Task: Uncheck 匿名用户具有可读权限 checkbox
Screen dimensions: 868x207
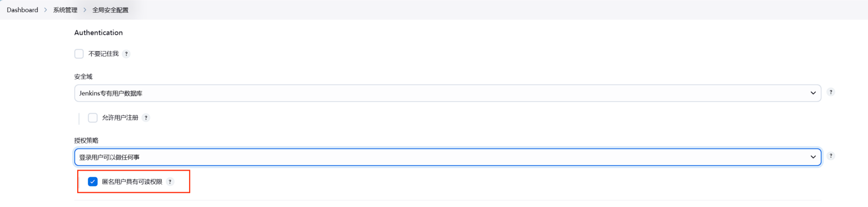Action: [93, 182]
